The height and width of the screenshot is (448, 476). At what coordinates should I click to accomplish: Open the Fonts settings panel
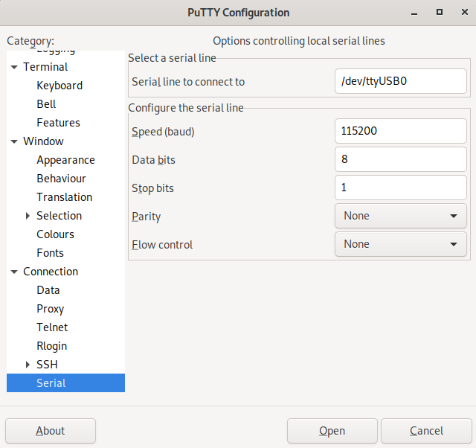coord(50,253)
